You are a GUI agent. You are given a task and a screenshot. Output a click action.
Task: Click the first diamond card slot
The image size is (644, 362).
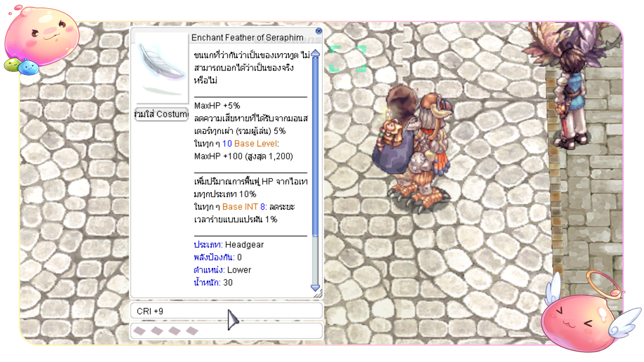[140, 331]
